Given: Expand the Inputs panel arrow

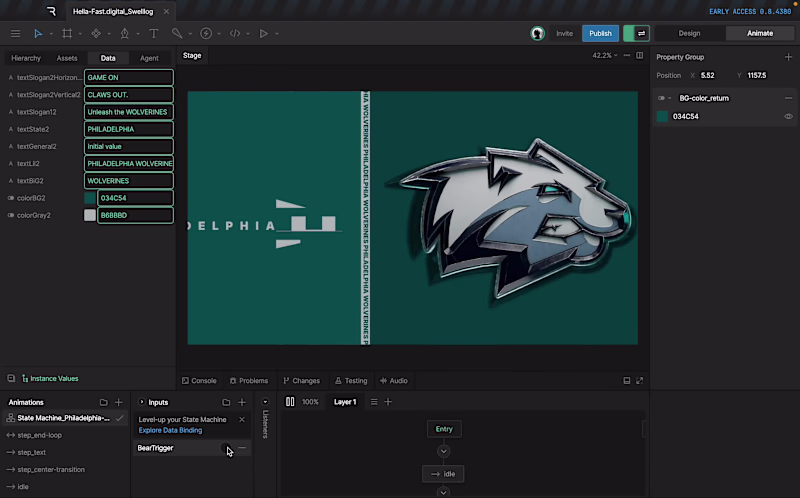Looking at the screenshot, I should 142,402.
